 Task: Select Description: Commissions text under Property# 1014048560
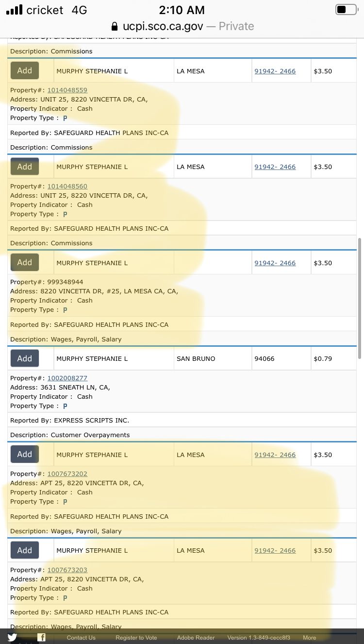pos(51,243)
